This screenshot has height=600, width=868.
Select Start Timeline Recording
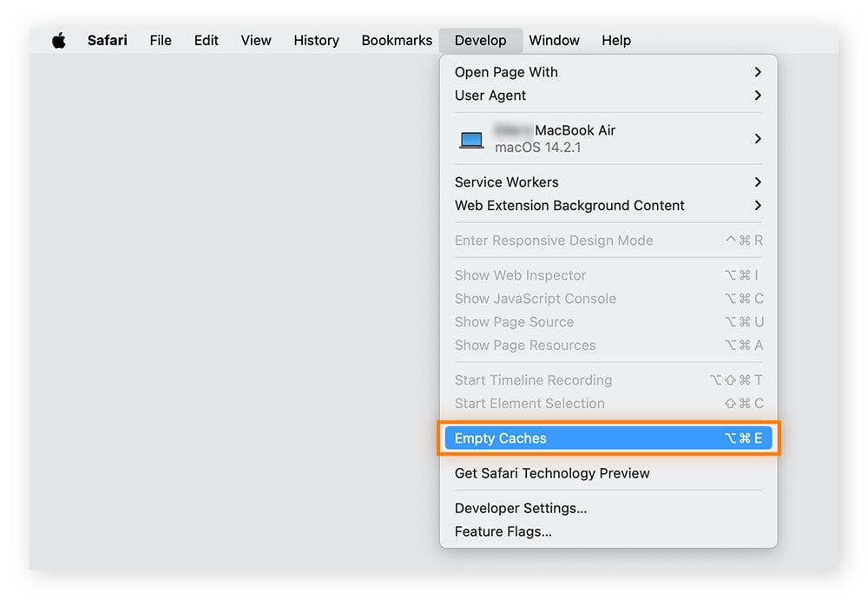point(608,380)
